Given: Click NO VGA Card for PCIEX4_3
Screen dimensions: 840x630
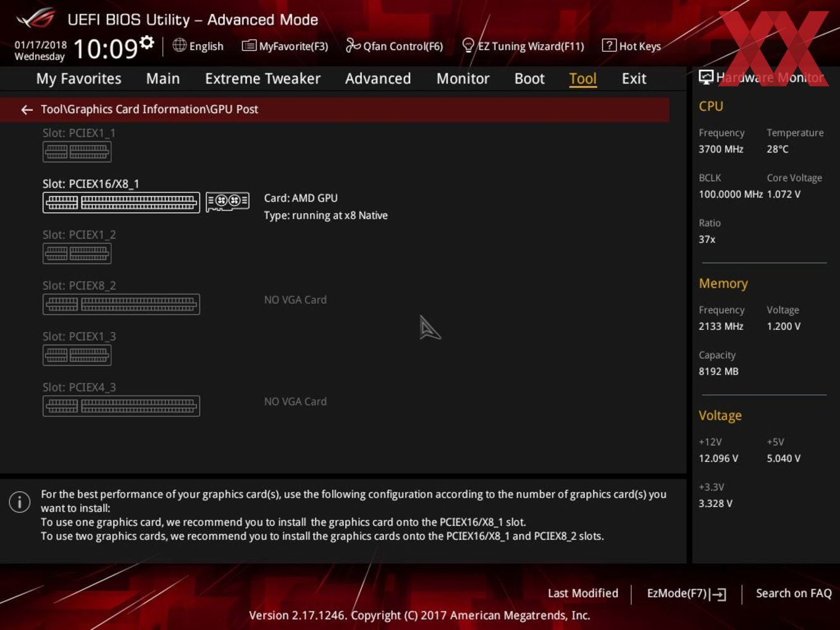Looking at the screenshot, I should click(295, 401).
